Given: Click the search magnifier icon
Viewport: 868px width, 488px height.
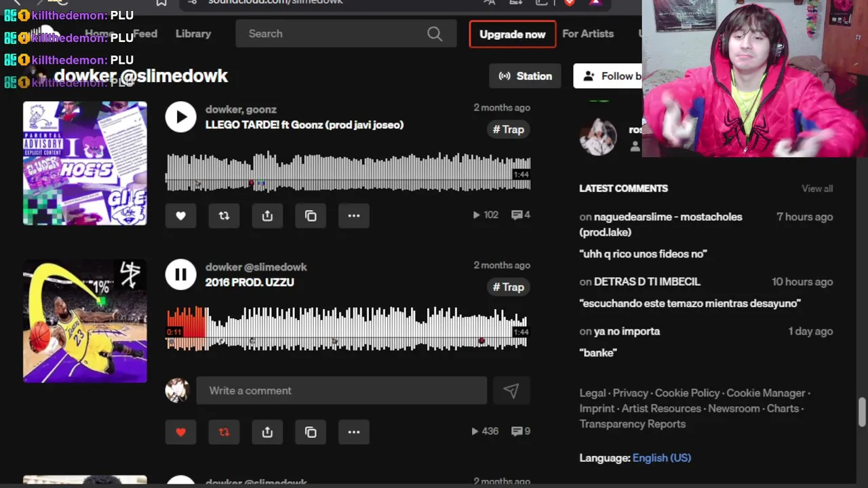Looking at the screenshot, I should 435,34.
